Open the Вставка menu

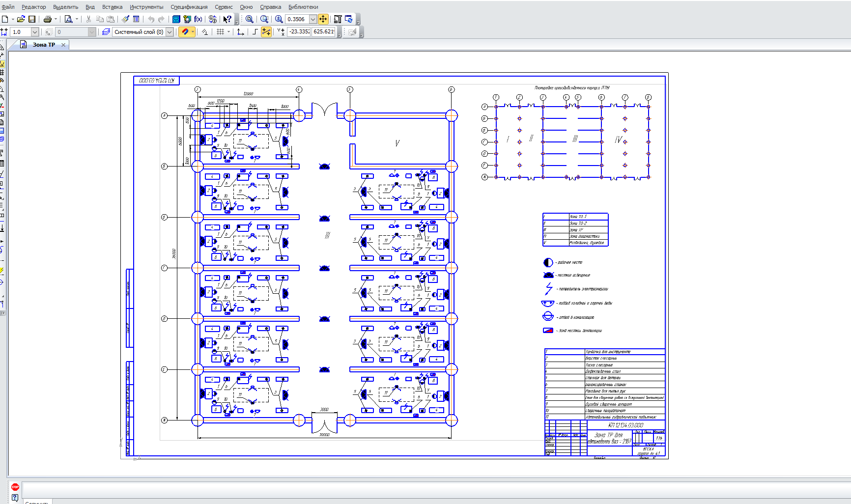112,7
